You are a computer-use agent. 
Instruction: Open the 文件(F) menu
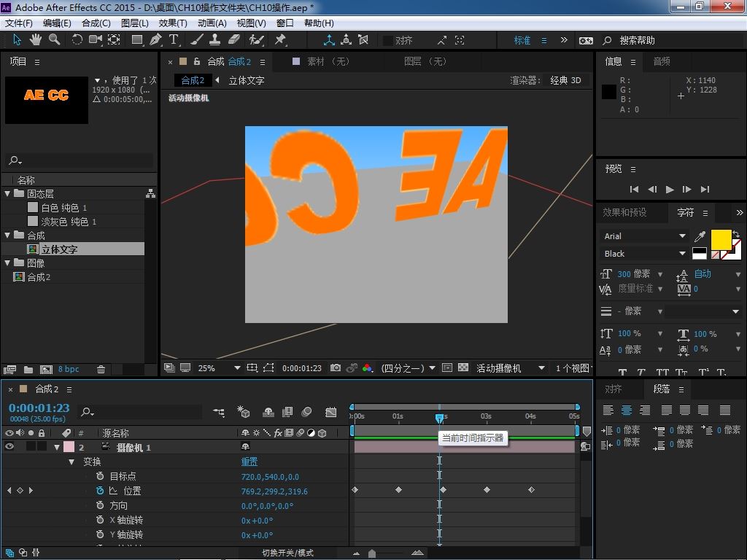click(18, 23)
